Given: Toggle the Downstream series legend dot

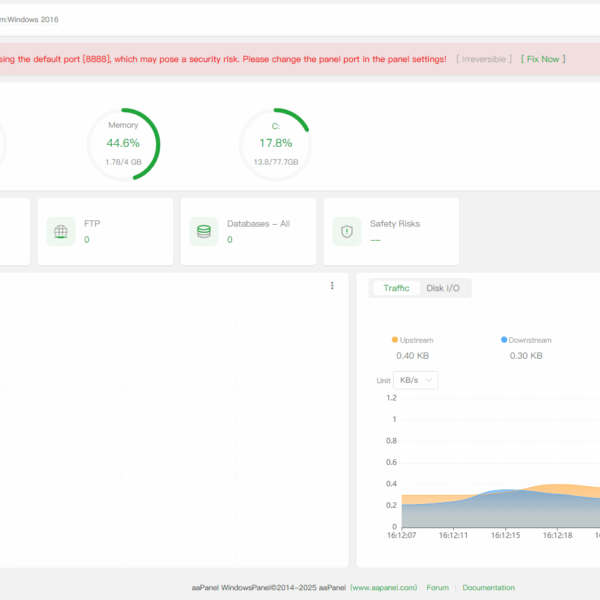Looking at the screenshot, I should click(x=504, y=340).
